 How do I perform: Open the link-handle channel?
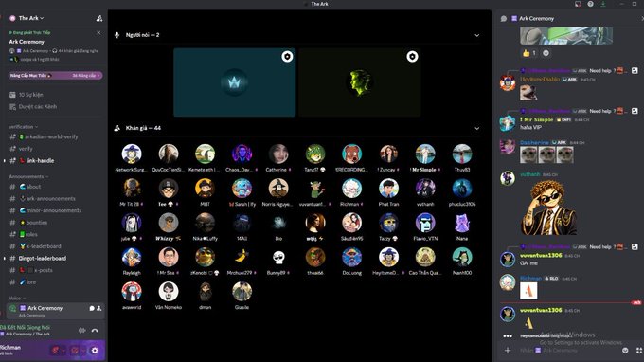pyautogui.click(x=40, y=161)
